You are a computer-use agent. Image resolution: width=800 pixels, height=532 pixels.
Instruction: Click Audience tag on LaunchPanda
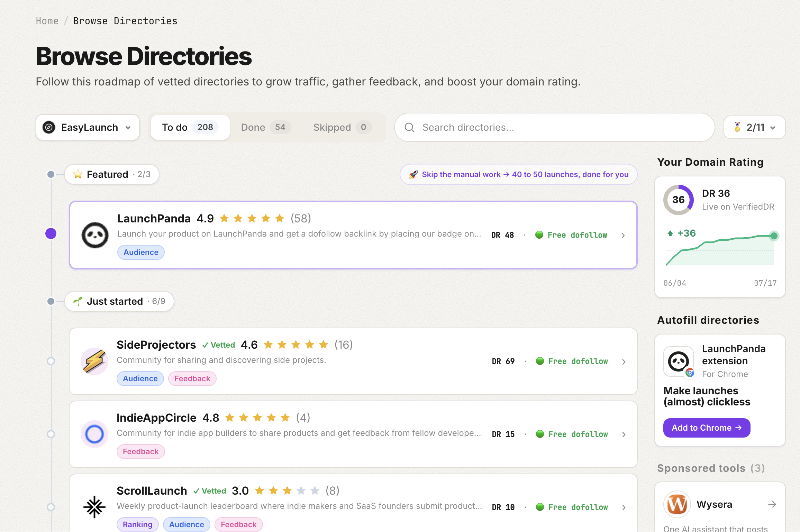141,252
